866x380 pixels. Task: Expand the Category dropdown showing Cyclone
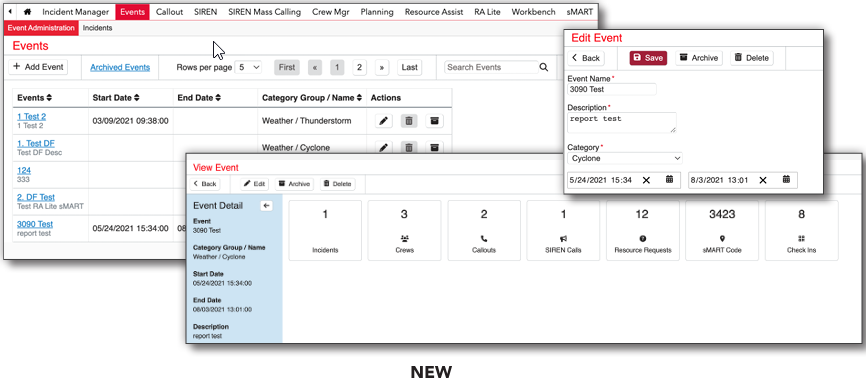coord(625,159)
